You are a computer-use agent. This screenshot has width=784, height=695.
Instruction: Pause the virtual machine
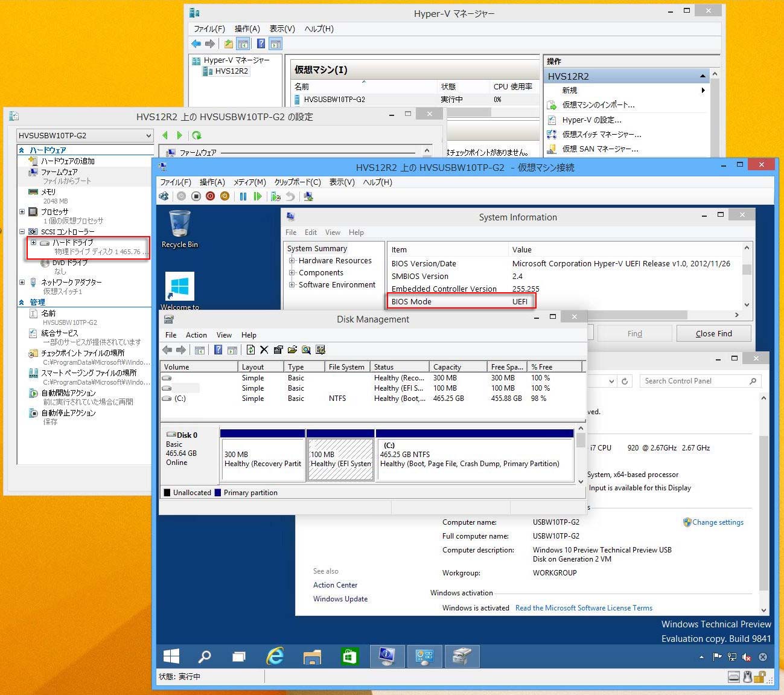(x=243, y=196)
